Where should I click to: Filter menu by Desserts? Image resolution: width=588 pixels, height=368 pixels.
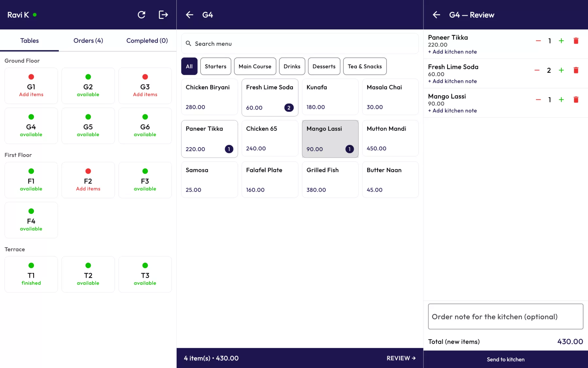pyautogui.click(x=324, y=66)
